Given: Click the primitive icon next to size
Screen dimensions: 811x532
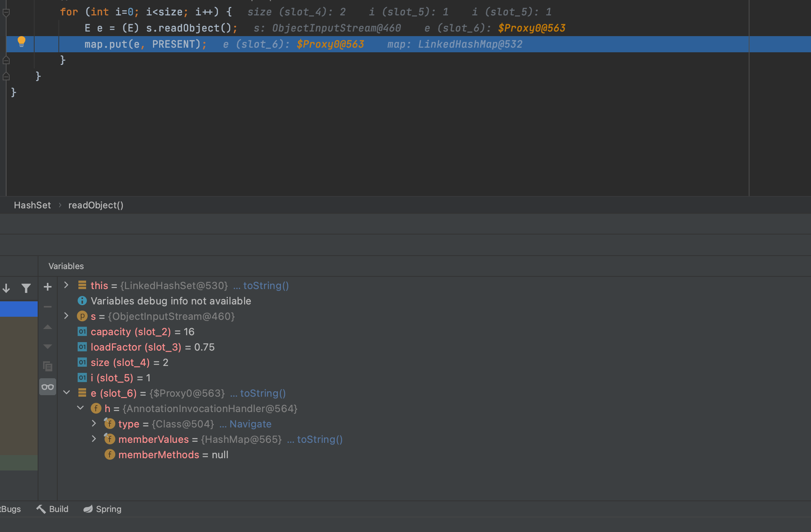Looking at the screenshot, I should click(82, 362).
